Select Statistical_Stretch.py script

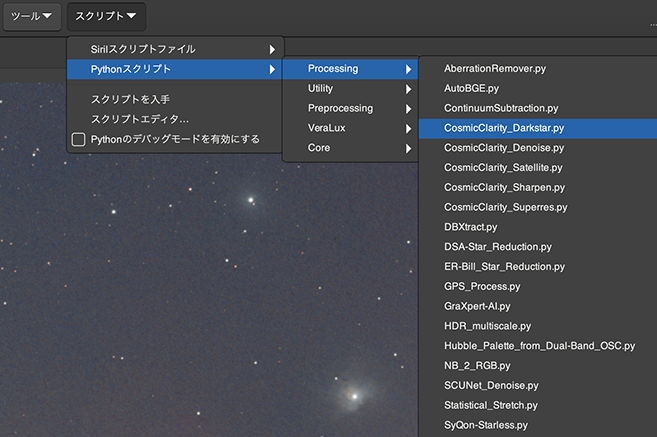pyautogui.click(x=491, y=405)
